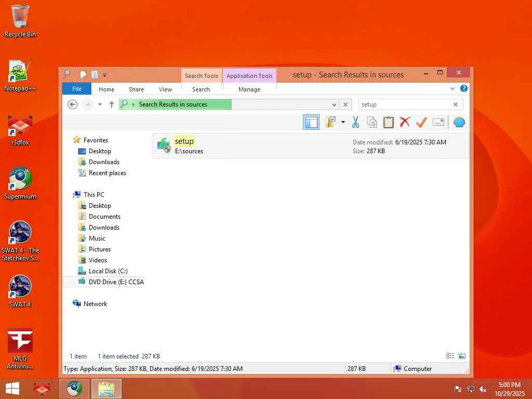The width and height of the screenshot is (532, 399).
Task: Open the folder options dropdown arrow
Action: click(x=343, y=122)
